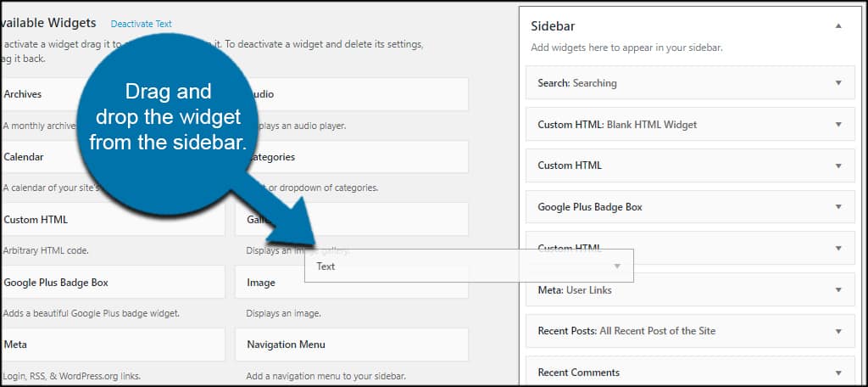
Task: Select Google Plus Badge Box available widget
Action: (113, 283)
